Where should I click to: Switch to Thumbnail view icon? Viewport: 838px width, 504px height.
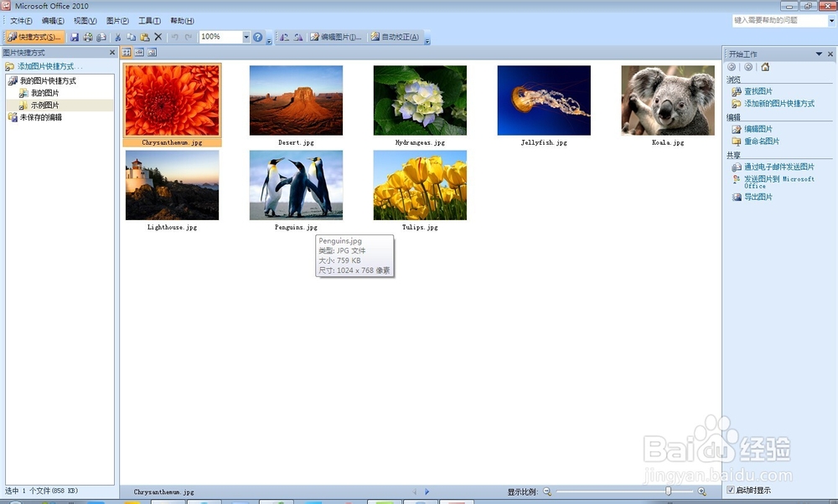click(127, 52)
